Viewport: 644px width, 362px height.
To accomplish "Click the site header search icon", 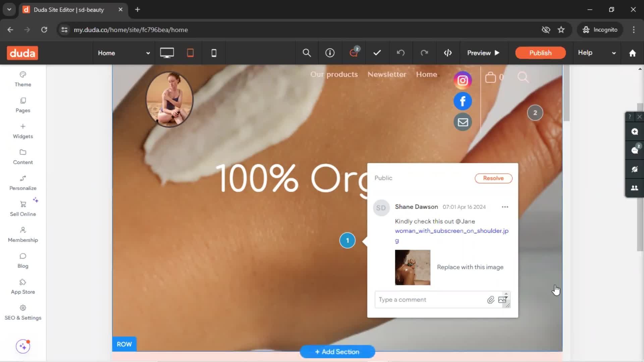I will click(523, 77).
